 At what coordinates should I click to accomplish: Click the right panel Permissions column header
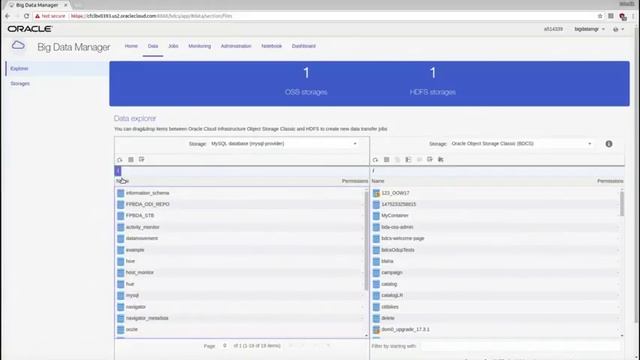point(610,181)
